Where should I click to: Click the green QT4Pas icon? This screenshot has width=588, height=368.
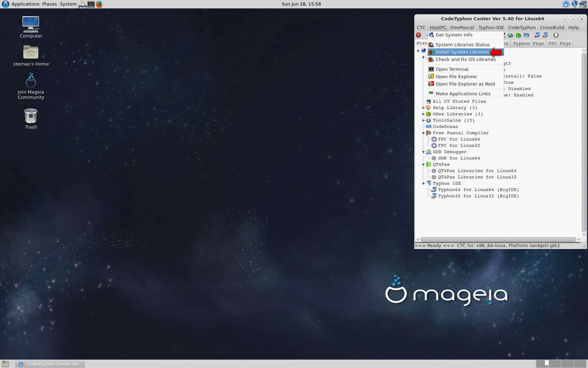click(x=429, y=164)
